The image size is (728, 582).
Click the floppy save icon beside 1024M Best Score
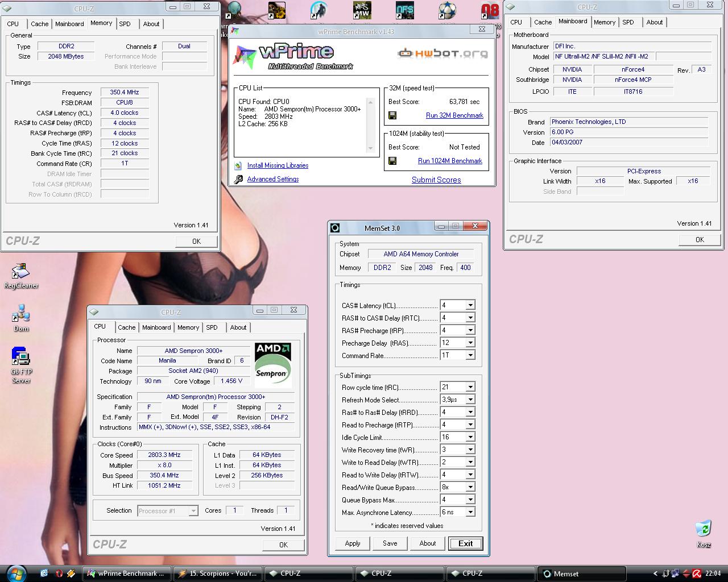(x=392, y=161)
